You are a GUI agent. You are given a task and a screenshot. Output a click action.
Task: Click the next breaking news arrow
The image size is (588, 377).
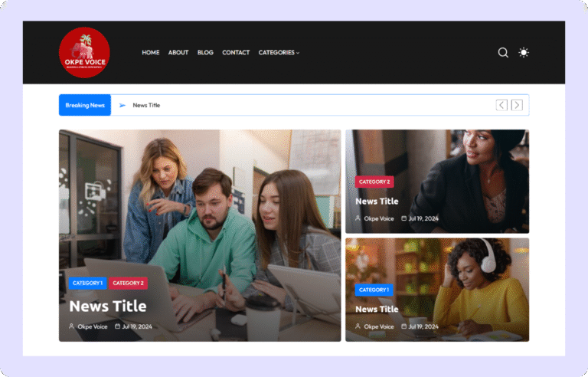[518, 105]
